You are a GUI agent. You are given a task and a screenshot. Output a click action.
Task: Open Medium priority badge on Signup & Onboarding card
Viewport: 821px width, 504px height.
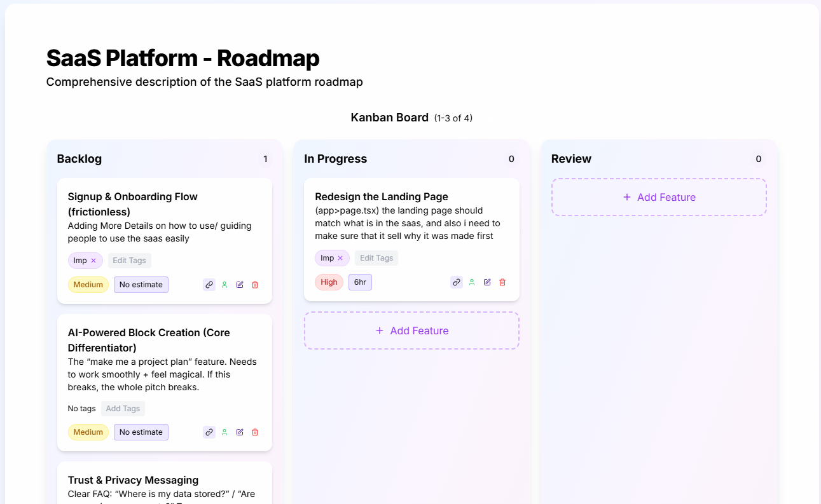(x=88, y=285)
